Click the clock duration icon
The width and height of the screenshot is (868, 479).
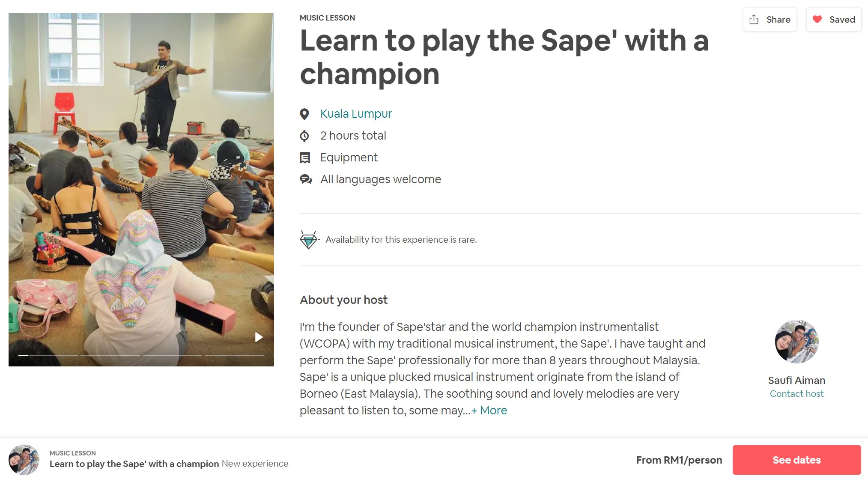point(304,136)
